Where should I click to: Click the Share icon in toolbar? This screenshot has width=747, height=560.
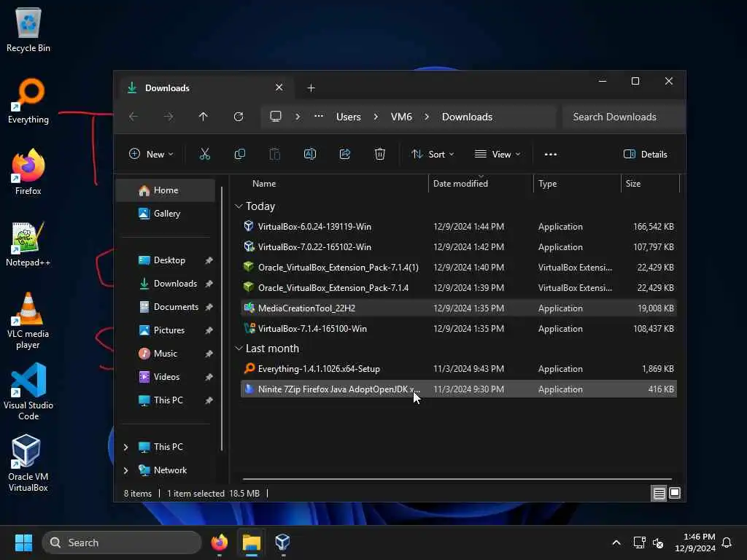pyautogui.click(x=345, y=155)
